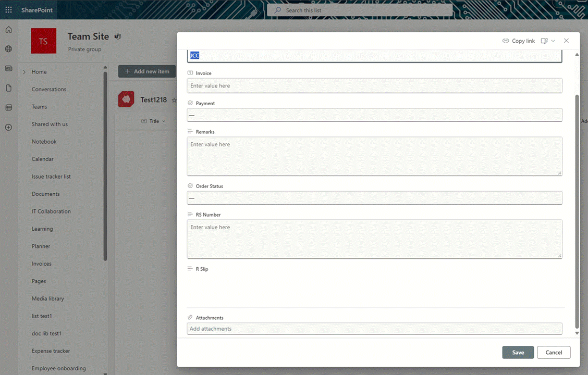Screen dimensions: 588x375
Task: Click the home icon in left rail
Action: pos(9,30)
